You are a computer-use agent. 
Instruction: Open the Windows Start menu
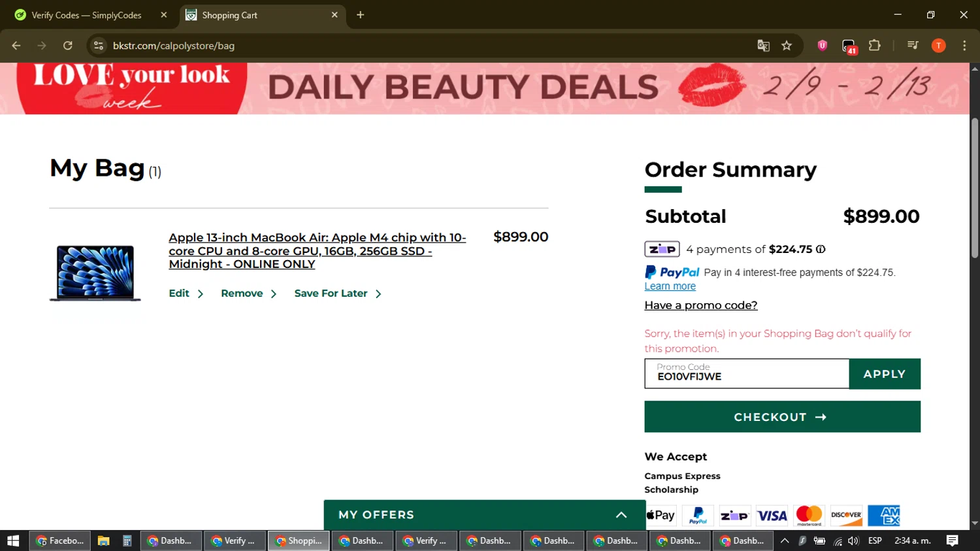coord(13,541)
